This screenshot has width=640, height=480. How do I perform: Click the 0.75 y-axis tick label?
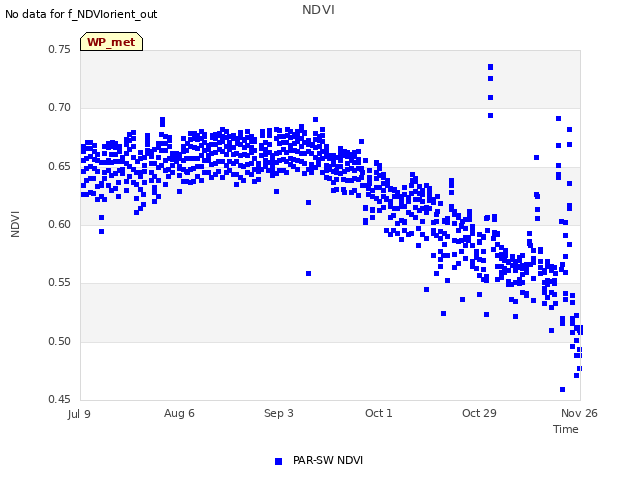(x=60, y=49)
